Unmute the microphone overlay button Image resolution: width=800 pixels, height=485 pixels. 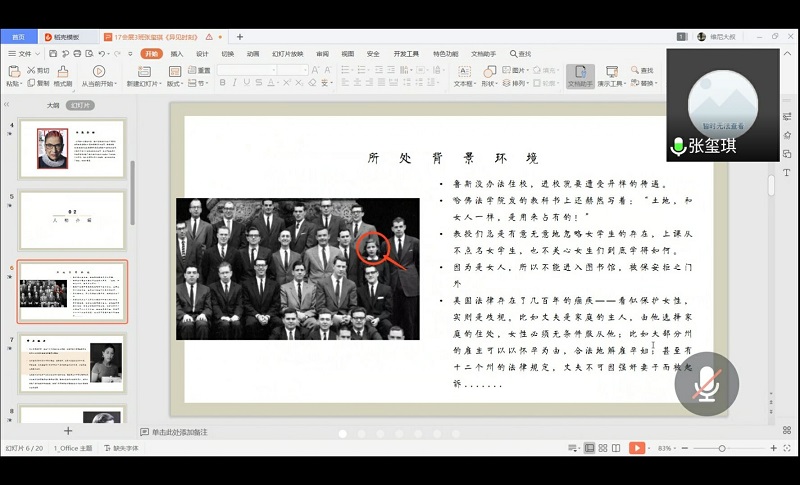pos(706,384)
